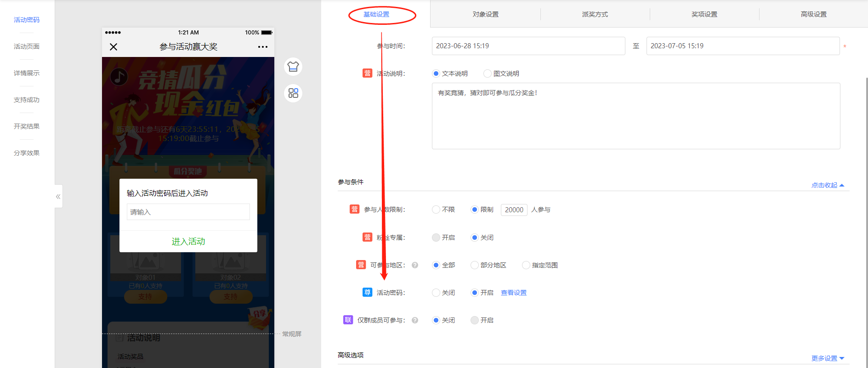
Task: Collapse 参与条件 section via 点击收起
Action: 828,185
